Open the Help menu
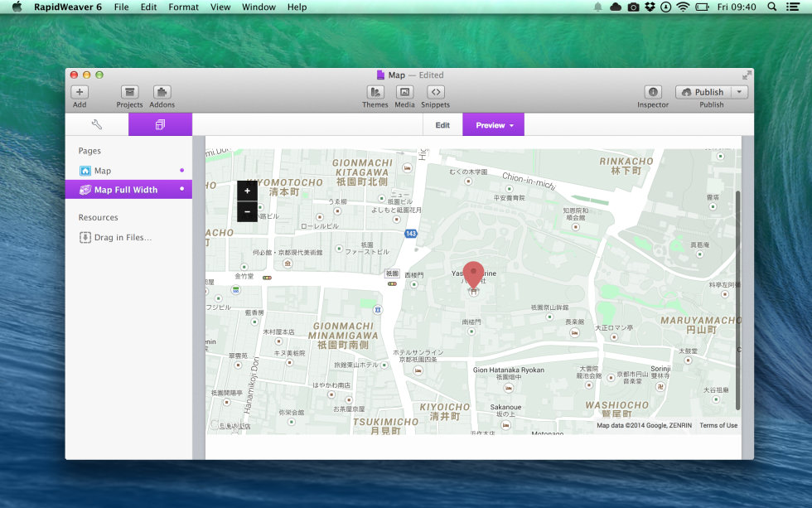 [297, 7]
